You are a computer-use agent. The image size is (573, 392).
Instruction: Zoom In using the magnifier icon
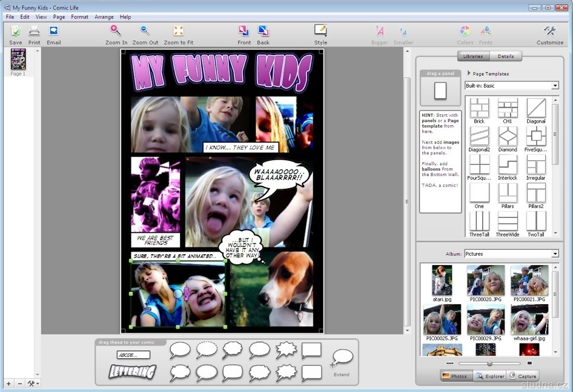[x=116, y=31]
